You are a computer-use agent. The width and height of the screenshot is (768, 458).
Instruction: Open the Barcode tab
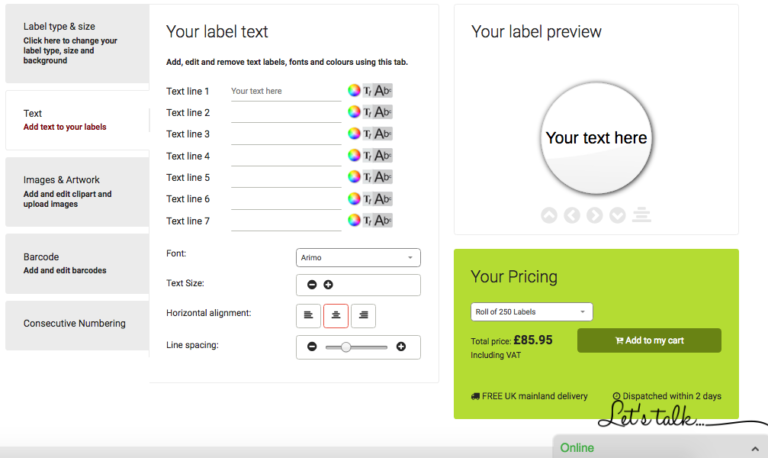(x=76, y=263)
